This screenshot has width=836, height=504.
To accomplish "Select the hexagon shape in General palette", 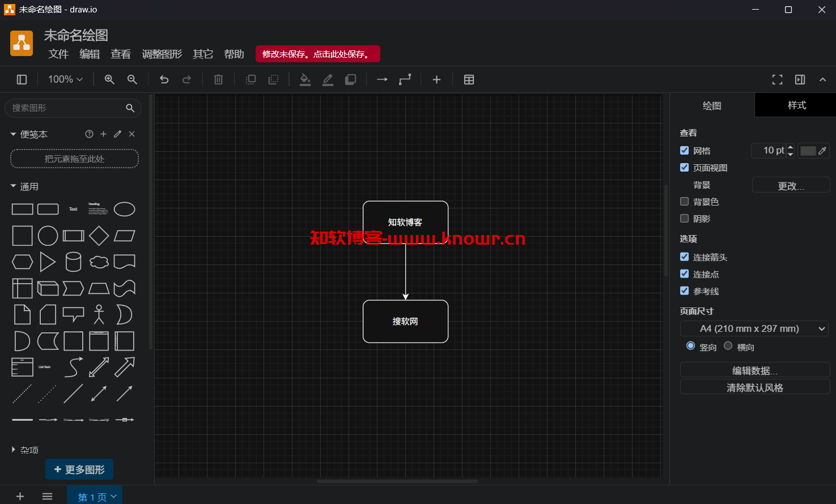I will coord(22,262).
